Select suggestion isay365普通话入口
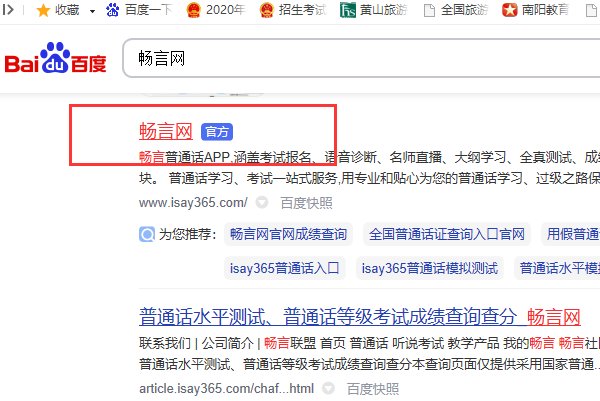 284,268
